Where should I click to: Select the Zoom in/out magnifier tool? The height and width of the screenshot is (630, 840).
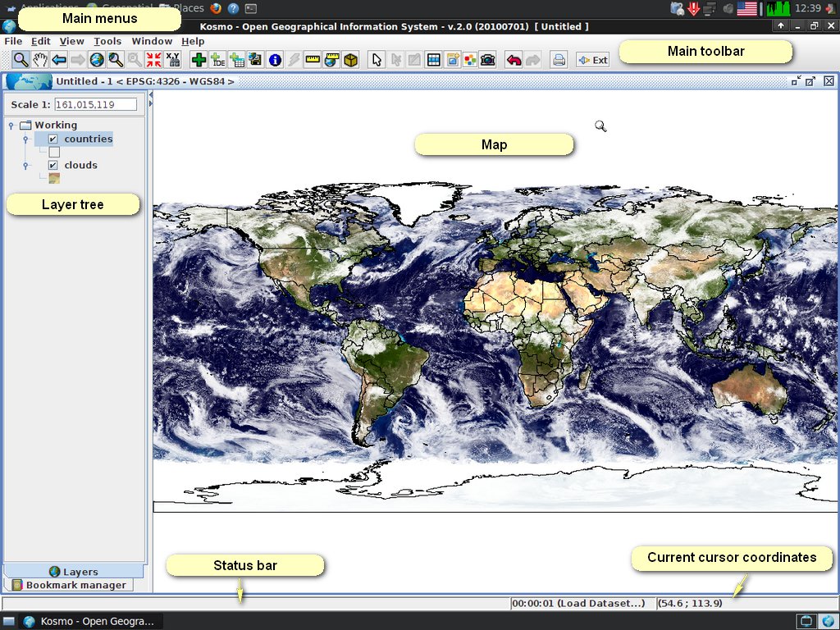[x=21, y=59]
